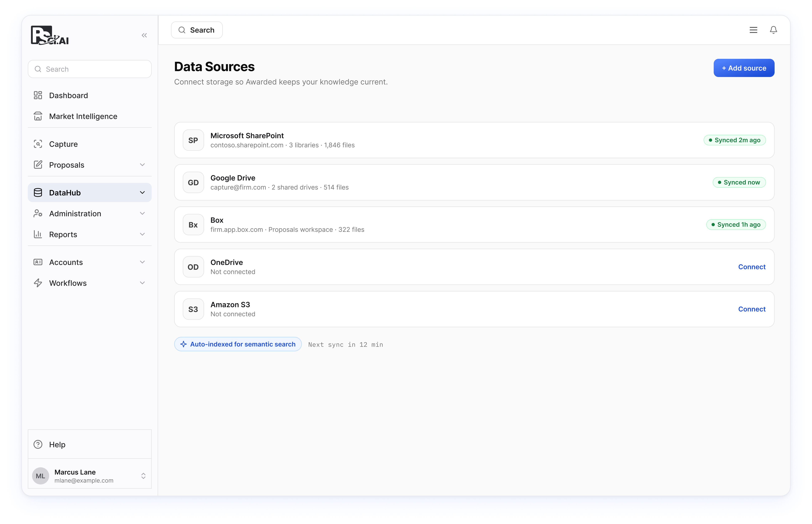The width and height of the screenshot is (812, 524).
Task: Click the PSci.AI logo
Action: 50,35
